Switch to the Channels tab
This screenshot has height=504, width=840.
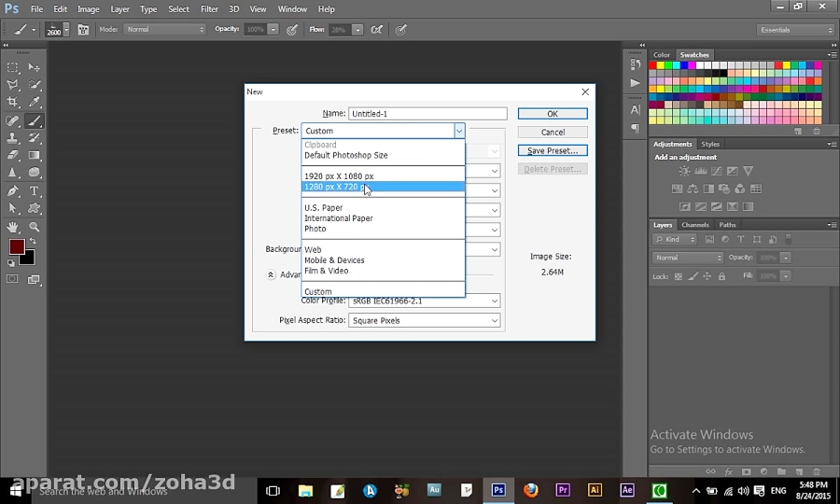(x=694, y=225)
